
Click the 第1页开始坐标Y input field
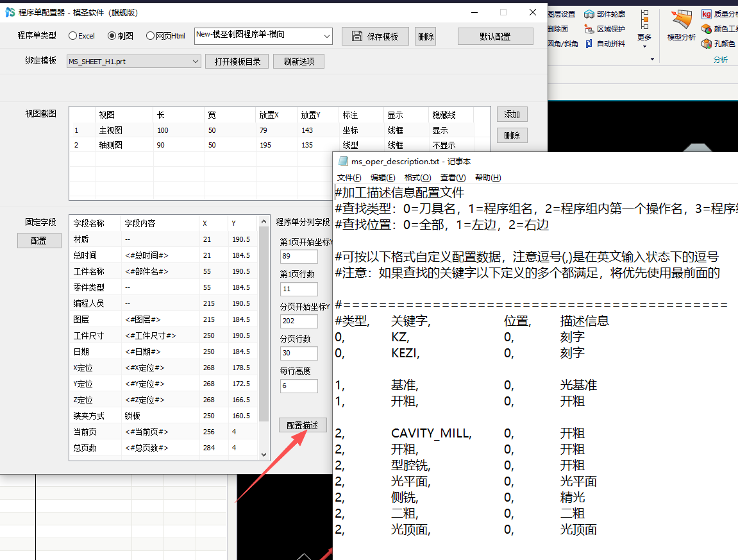point(299,256)
